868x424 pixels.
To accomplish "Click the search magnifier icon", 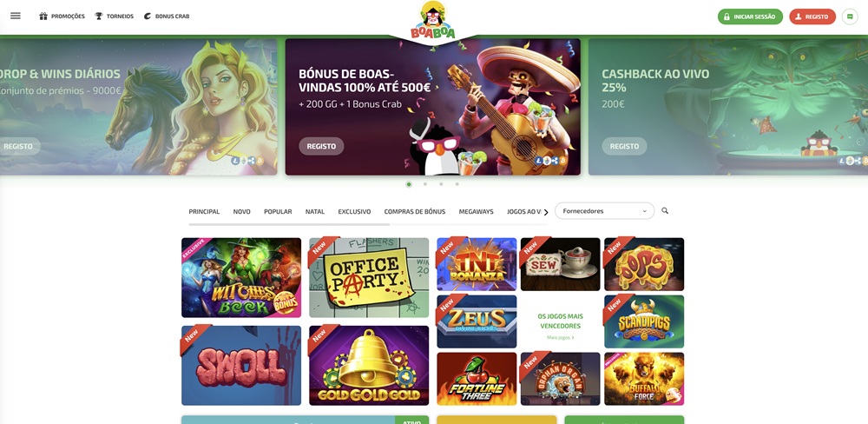I will click(665, 210).
